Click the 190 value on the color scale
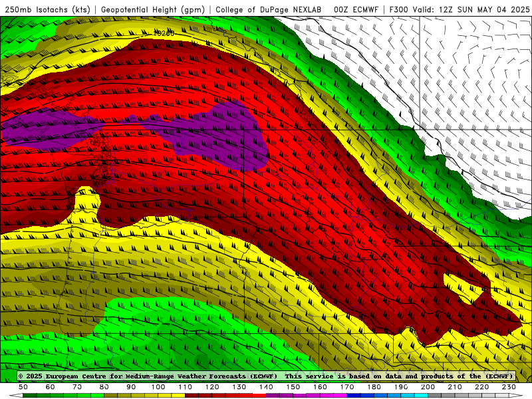532x399 pixels. pos(401,387)
